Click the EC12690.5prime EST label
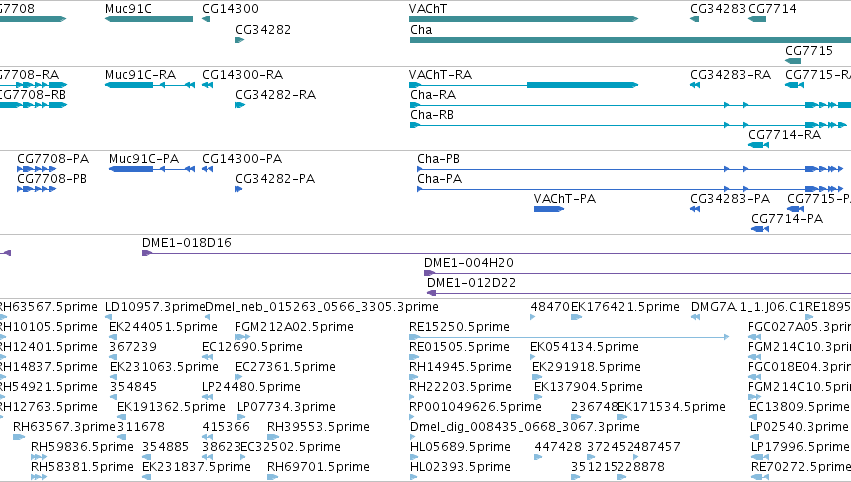This screenshot has width=851, height=482. click(252, 347)
